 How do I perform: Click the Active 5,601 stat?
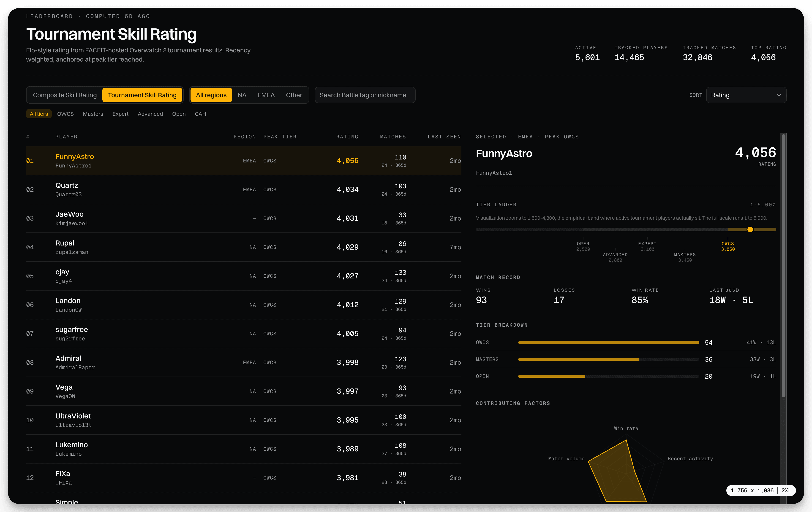click(587, 53)
